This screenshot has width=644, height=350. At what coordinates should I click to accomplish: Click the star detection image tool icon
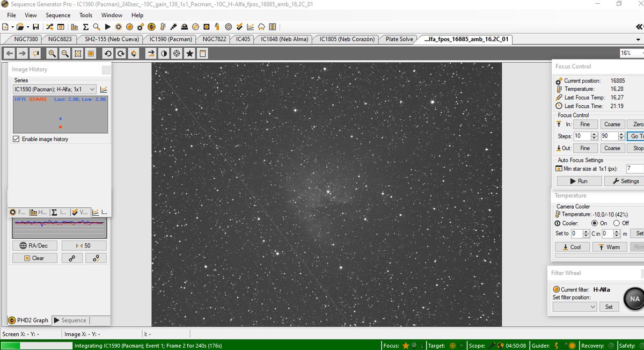(189, 53)
